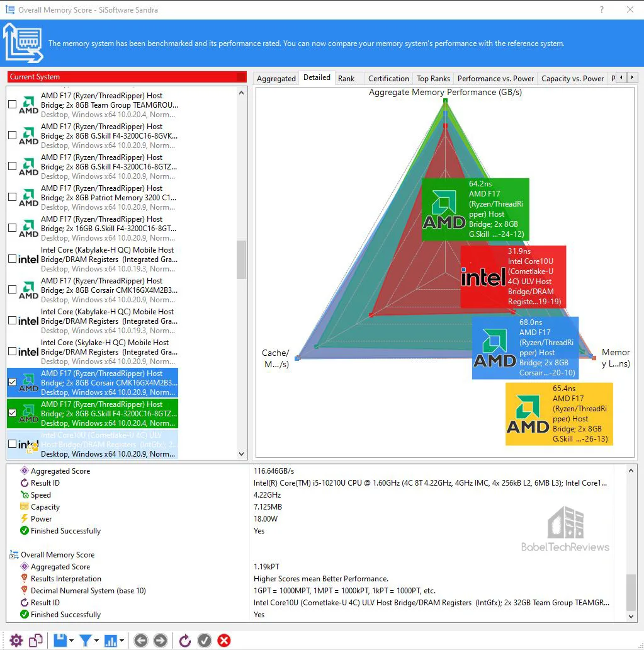
Task: Click the Decimal Numeral System lightbulb icon
Action: pos(25,590)
